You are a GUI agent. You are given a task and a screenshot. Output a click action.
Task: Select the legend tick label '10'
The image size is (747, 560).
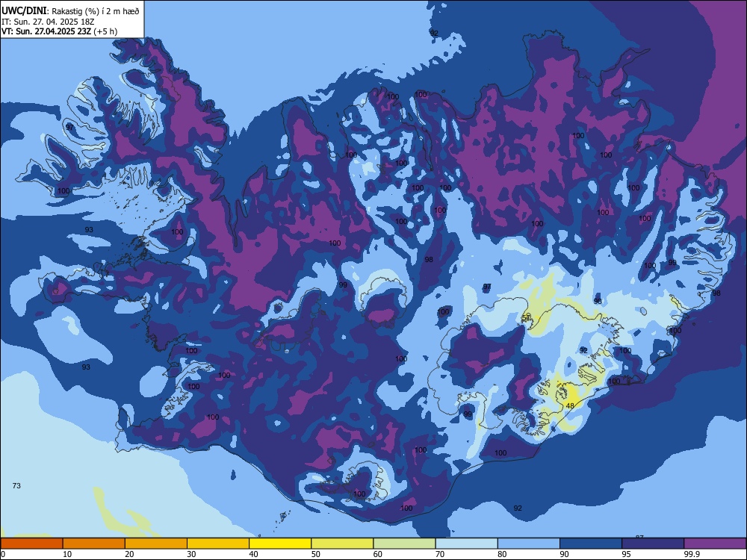click(67, 554)
